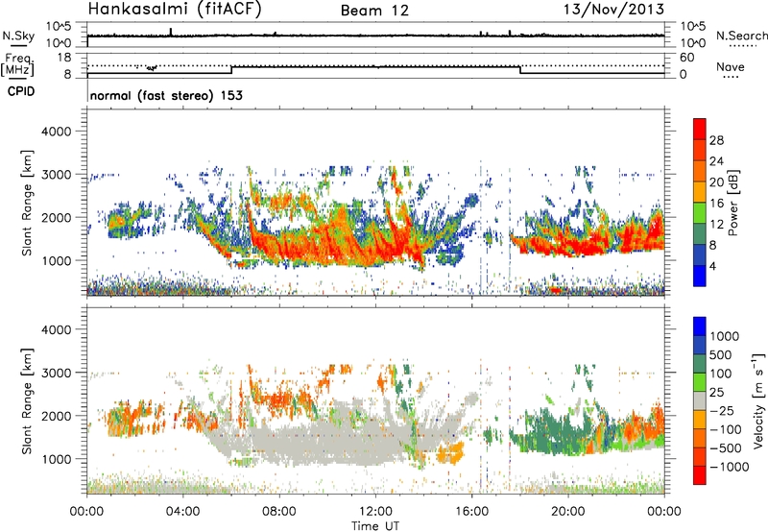This screenshot has width=768, height=532.
Task: Click the 16:00 time axis tick label
Action: [x=471, y=512]
